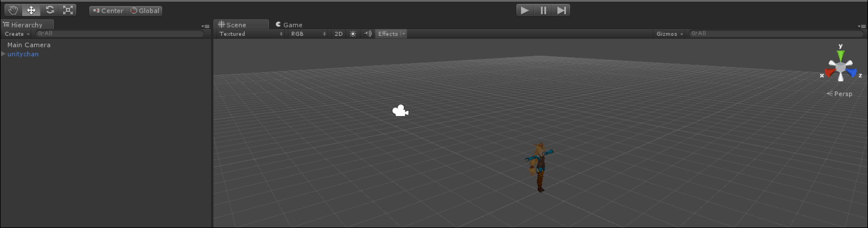Click the green Y axis cone
The width and height of the screenshot is (868, 228).
click(x=840, y=55)
